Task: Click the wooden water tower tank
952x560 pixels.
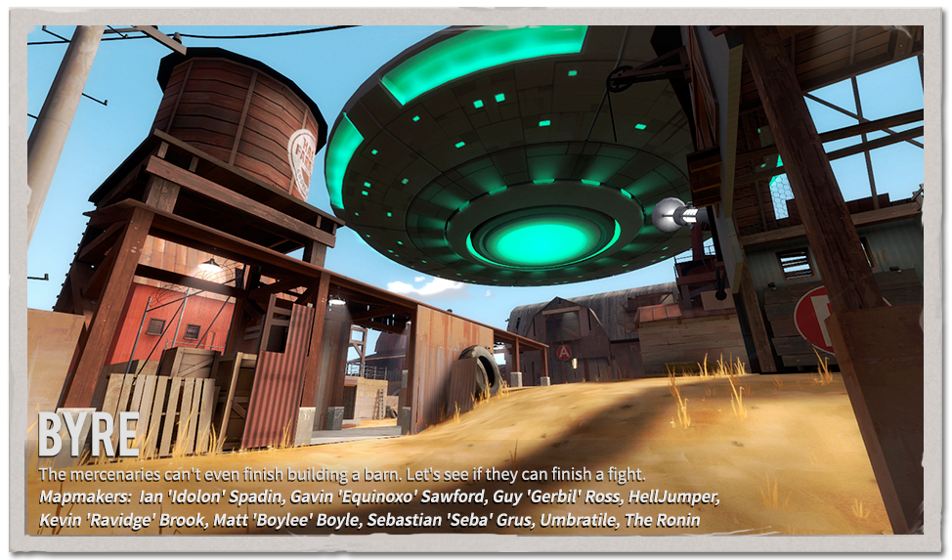Action: pos(235,108)
